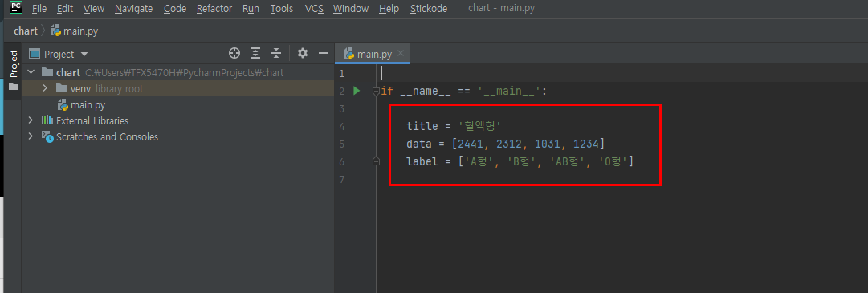The width and height of the screenshot is (868, 293).
Task: Click line number 1 in gutter
Action: (341, 74)
